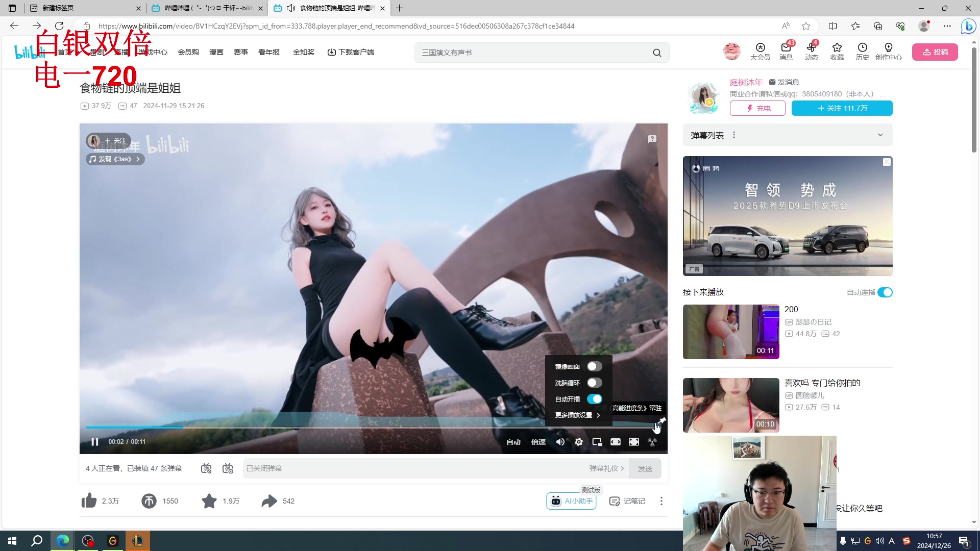Image resolution: width=980 pixels, height=551 pixels.
Task: Open 动态 feed icon
Action: 812,52
